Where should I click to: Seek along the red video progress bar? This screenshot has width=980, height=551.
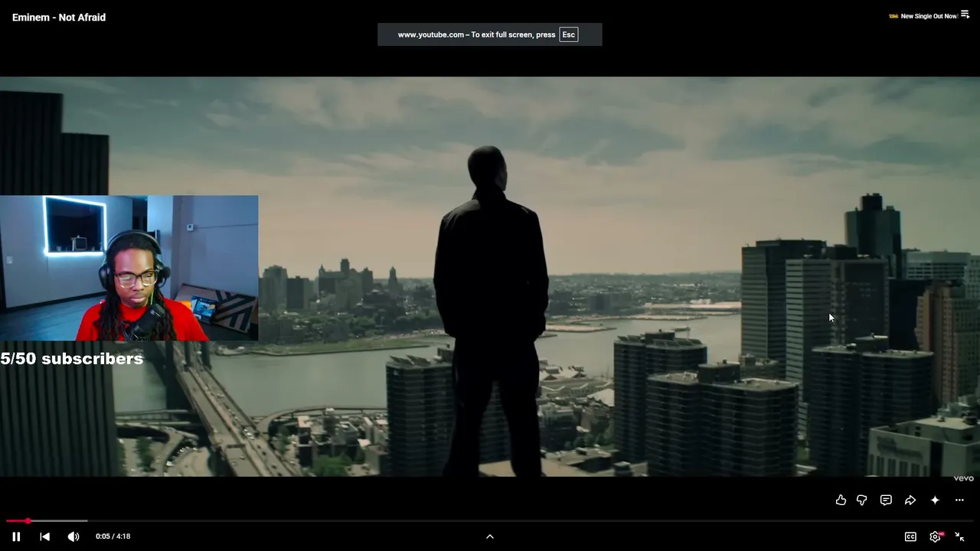coord(490,521)
